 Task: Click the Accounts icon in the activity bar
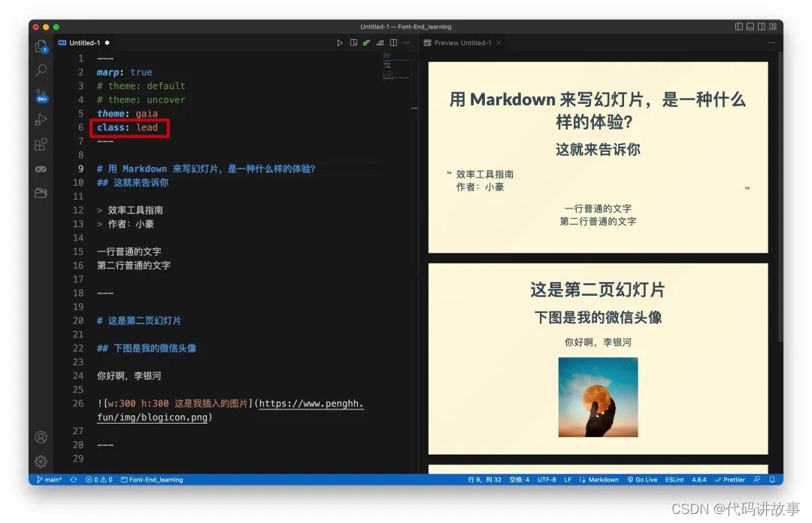41,437
